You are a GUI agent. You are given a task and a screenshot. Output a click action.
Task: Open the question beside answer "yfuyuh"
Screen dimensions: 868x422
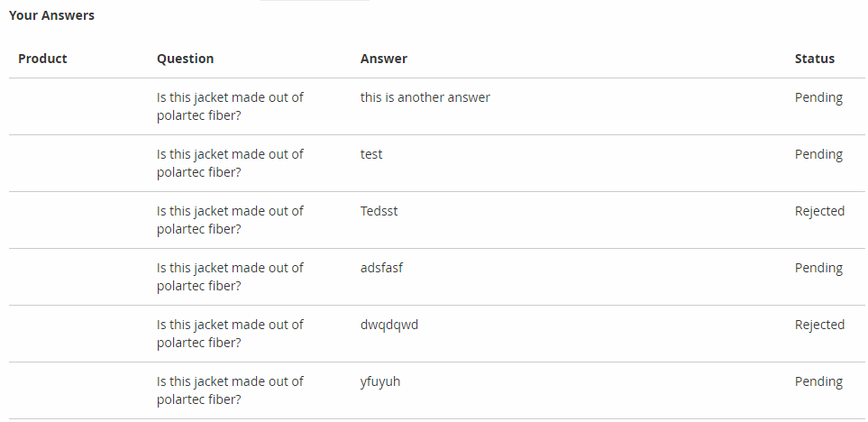coord(230,390)
